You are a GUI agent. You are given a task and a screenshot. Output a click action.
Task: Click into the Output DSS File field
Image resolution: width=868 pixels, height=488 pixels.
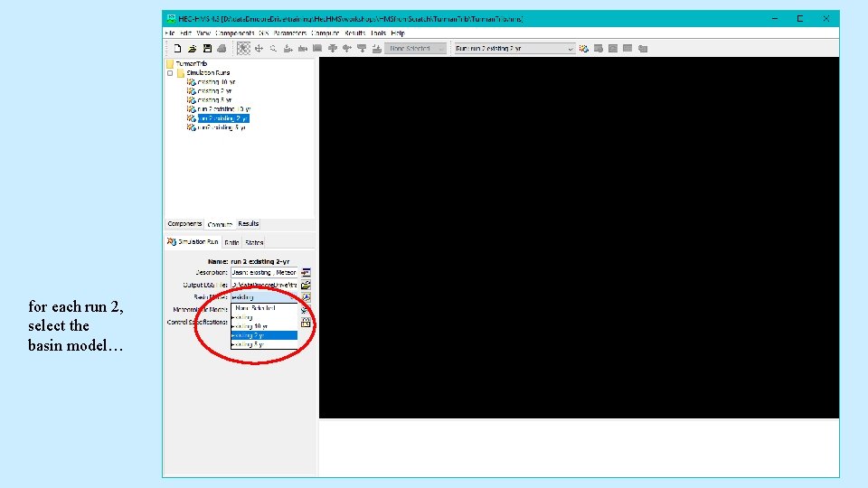(264, 285)
